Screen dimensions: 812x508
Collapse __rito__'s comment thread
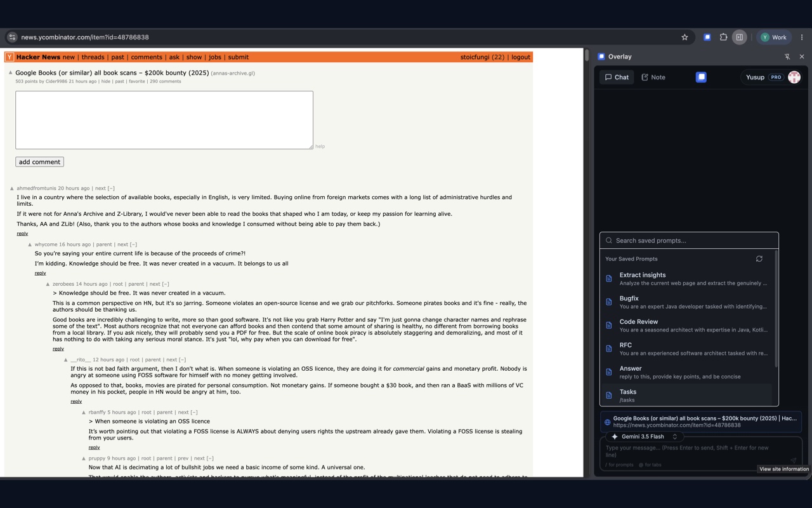[x=183, y=360]
